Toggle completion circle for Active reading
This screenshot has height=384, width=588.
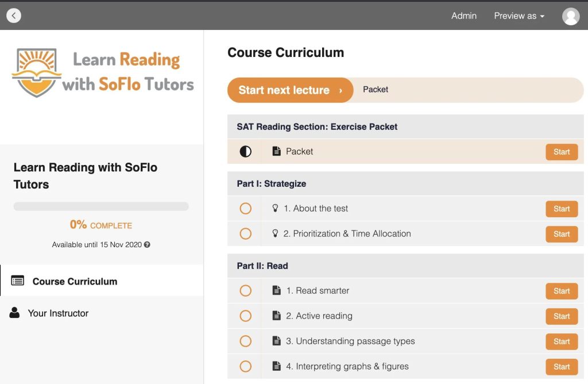(x=246, y=316)
